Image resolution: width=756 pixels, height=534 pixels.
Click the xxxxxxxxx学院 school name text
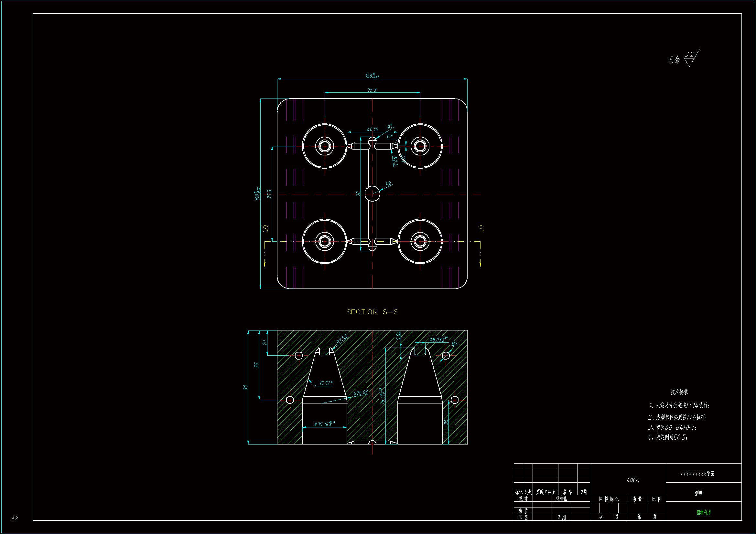click(x=697, y=474)
